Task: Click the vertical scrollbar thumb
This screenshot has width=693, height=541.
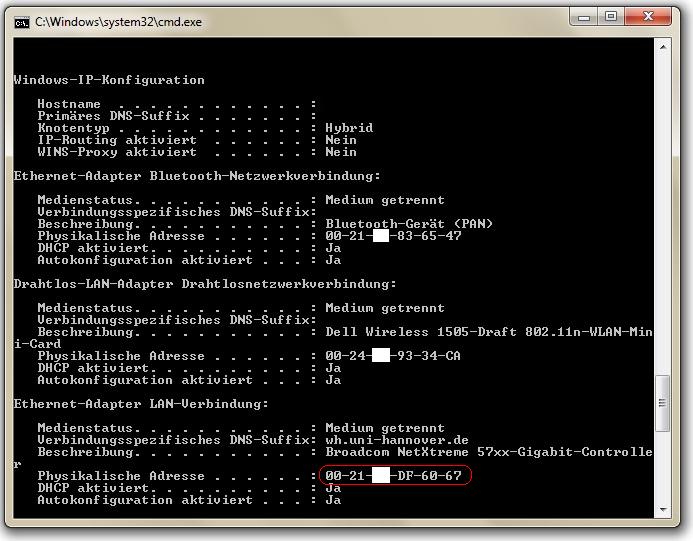Action: [663, 403]
